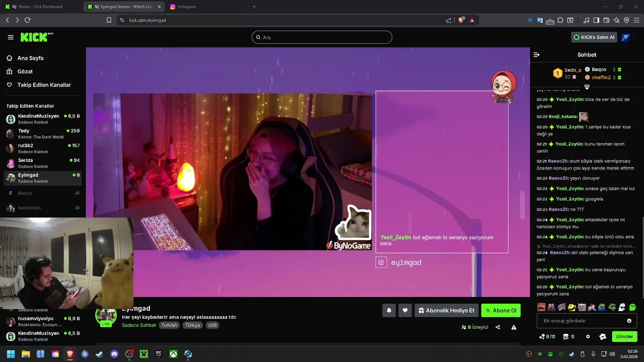Select Serida channel in followed list

43,163
